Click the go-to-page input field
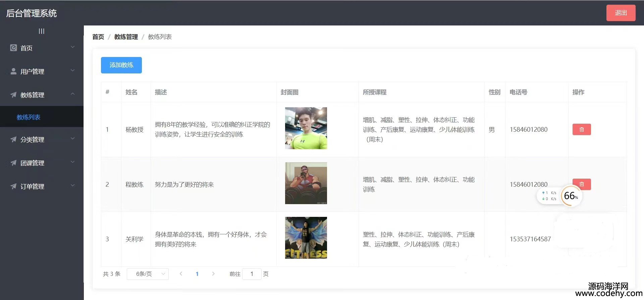644x300 pixels. click(252, 274)
